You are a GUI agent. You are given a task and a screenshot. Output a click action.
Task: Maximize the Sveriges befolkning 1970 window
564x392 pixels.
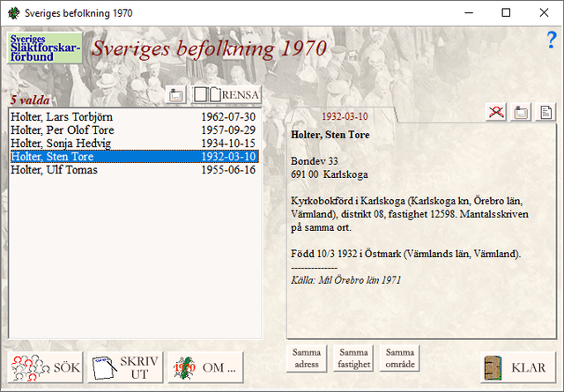(506, 13)
